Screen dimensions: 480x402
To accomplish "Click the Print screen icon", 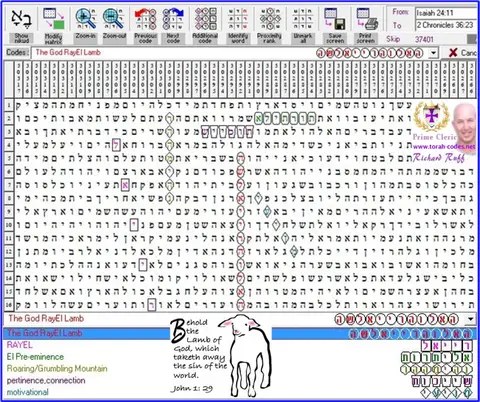I will coord(367,19).
